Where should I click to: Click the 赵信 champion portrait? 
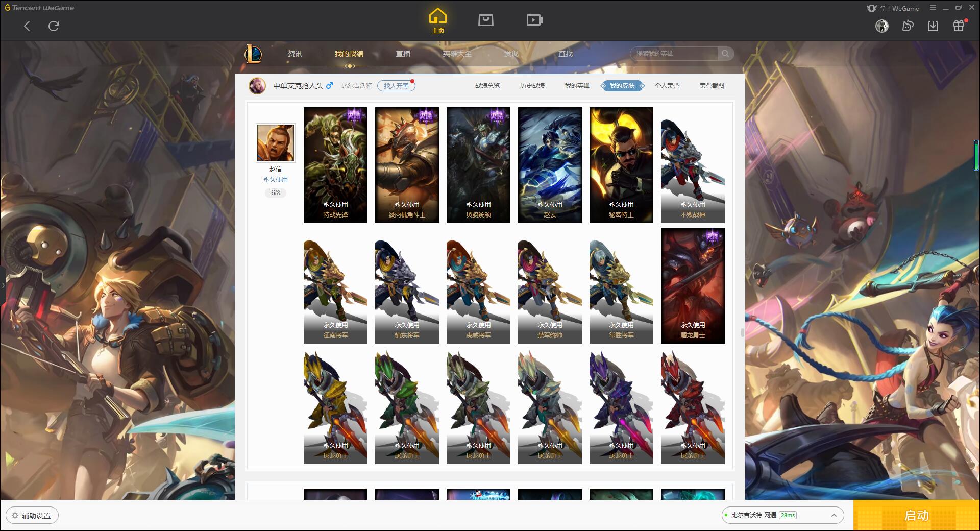276,143
